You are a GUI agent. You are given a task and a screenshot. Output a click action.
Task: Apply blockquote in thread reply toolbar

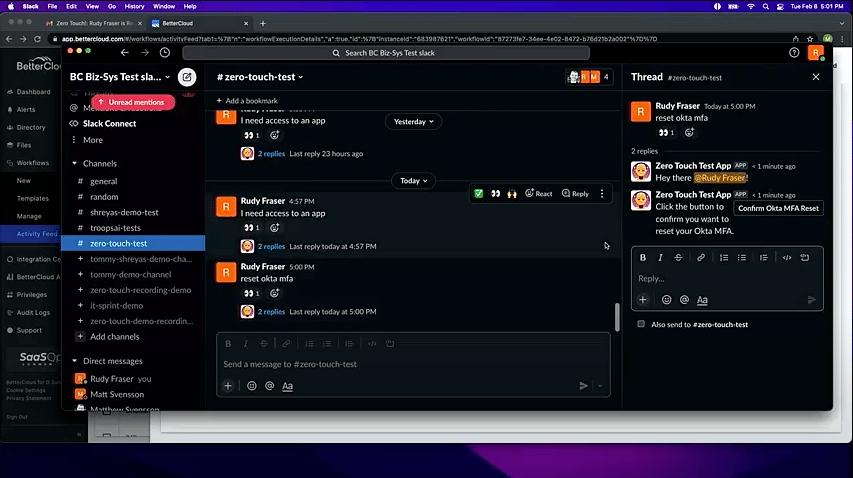764,258
